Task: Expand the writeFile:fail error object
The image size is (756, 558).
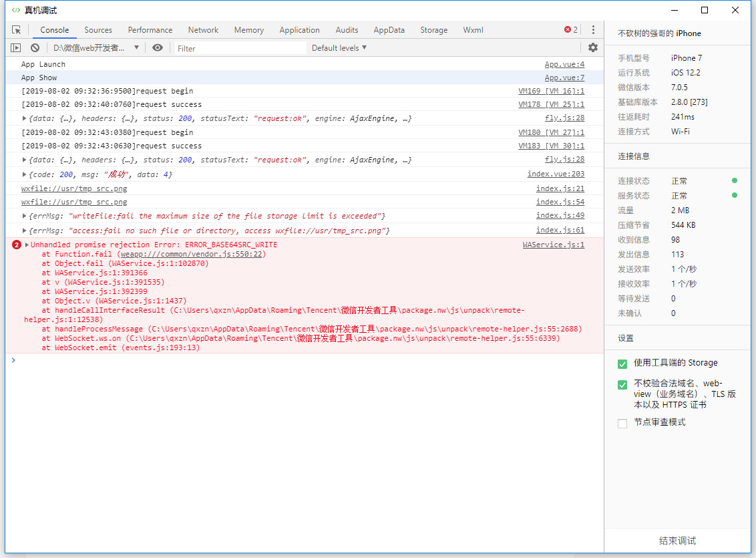Action: pyautogui.click(x=25, y=217)
